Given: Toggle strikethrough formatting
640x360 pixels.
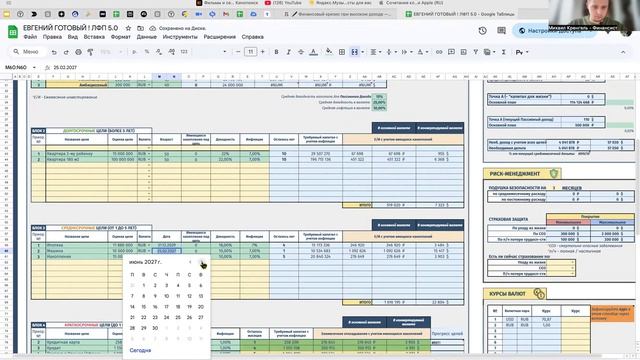Looking at the screenshot, I should [x=301, y=52].
